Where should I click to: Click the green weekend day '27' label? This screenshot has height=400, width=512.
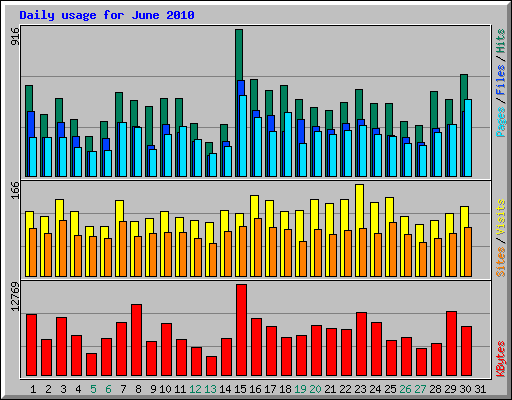tap(420, 389)
